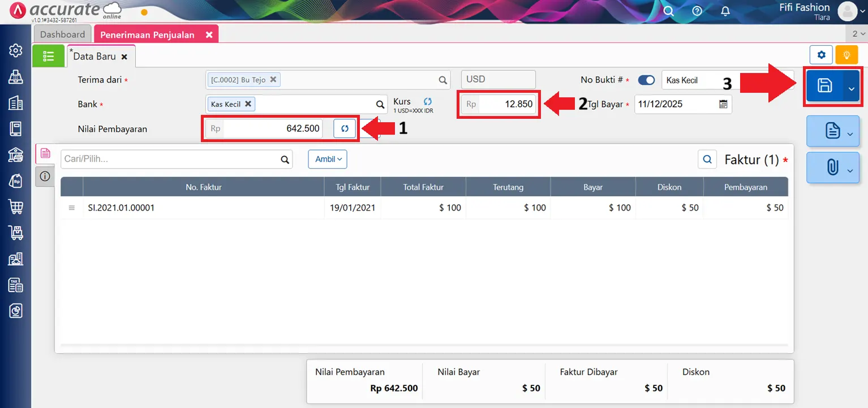The image size is (868, 408).
Task: Expand the attachment paperclip dropdown
Action: tap(850, 170)
